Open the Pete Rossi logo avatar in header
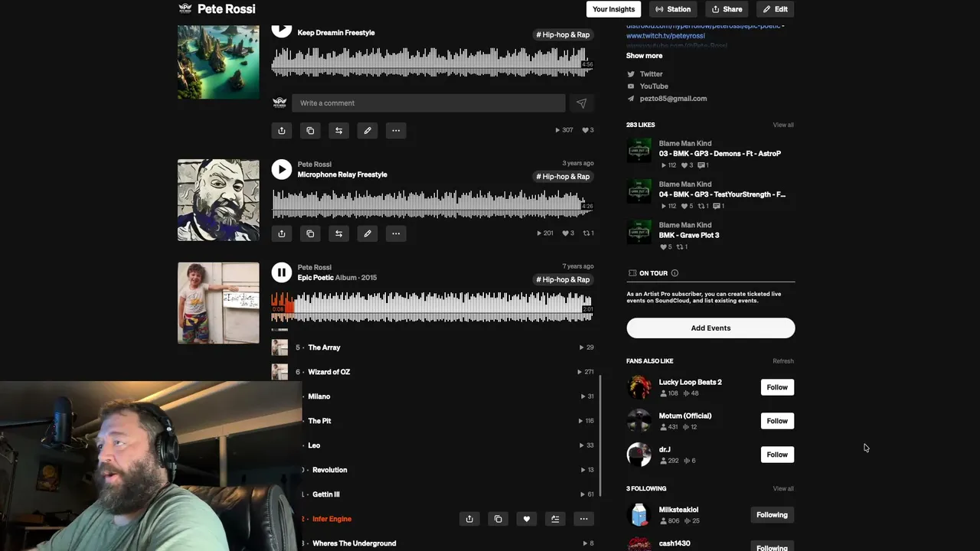980x551 pixels. (185, 9)
